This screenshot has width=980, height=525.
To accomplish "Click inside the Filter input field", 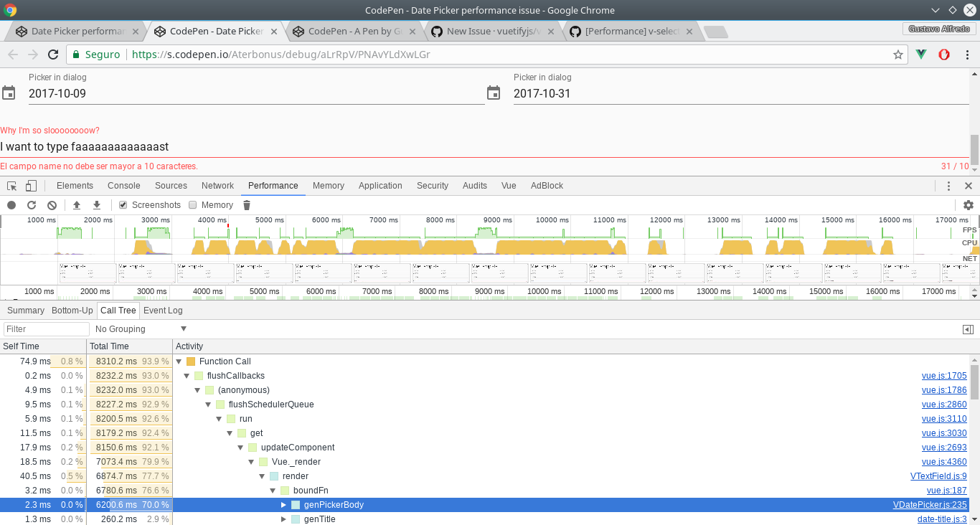I will click(x=46, y=328).
